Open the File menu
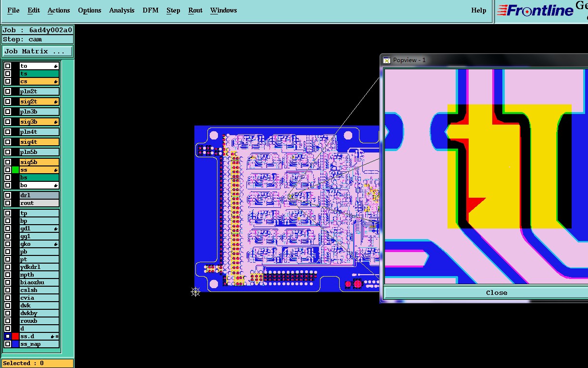Viewport: 588px width, 368px height. (x=13, y=10)
